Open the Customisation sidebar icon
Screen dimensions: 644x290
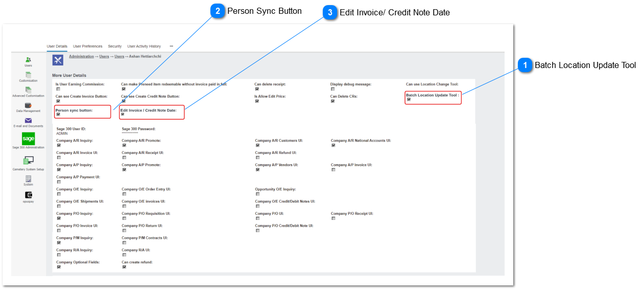(28, 75)
